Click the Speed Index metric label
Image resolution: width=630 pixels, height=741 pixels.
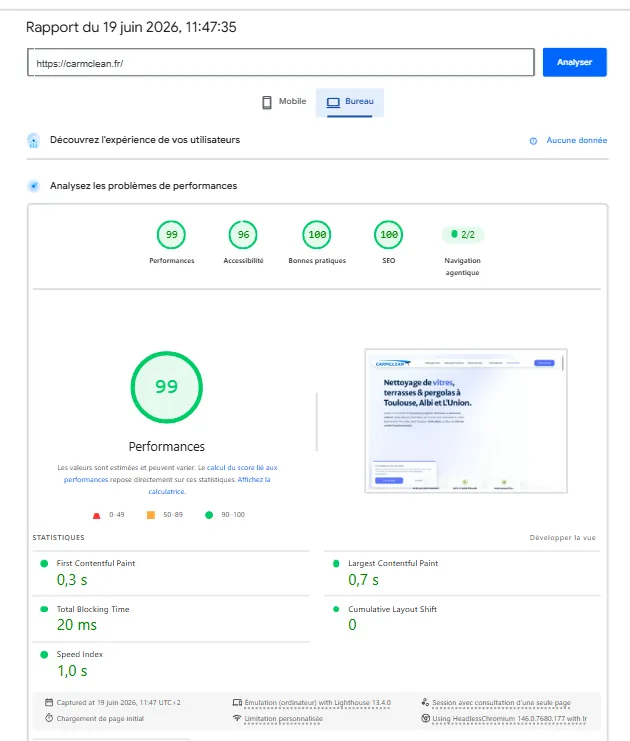tap(79, 655)
